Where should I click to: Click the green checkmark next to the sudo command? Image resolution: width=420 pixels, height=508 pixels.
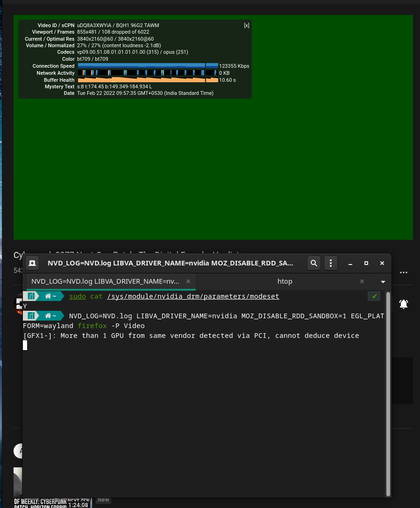[x=374, y=296]
